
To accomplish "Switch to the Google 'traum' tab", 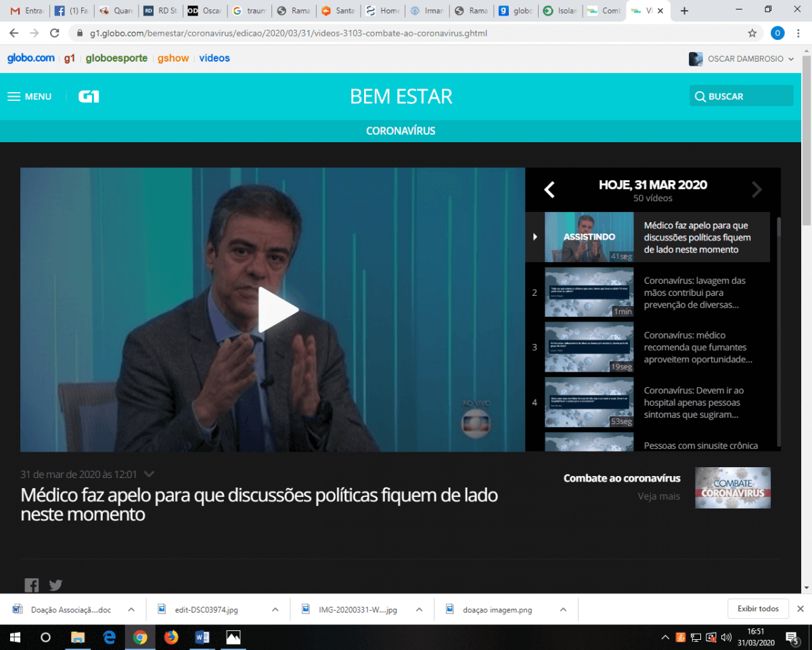I will click(249, 11).
